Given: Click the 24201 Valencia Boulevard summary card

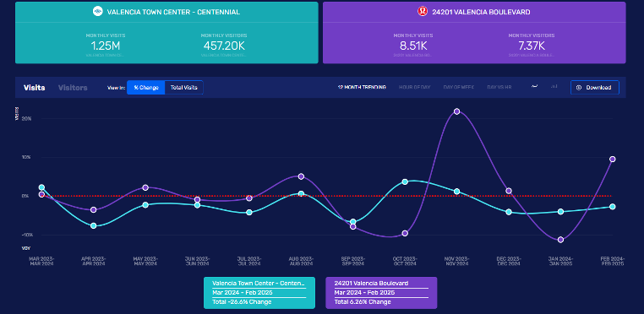Looking at the screenshot, I should click(474, 32).
